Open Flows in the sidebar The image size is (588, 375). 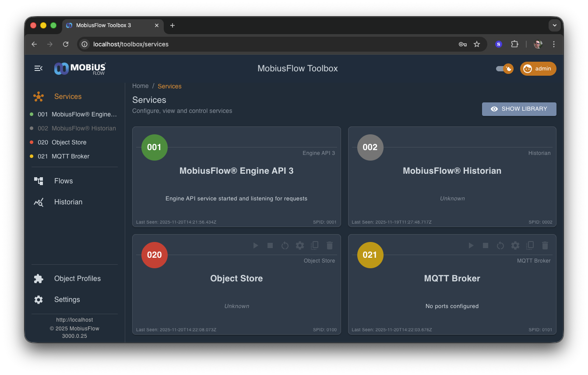pyautogui.click(x=63, y=181)
